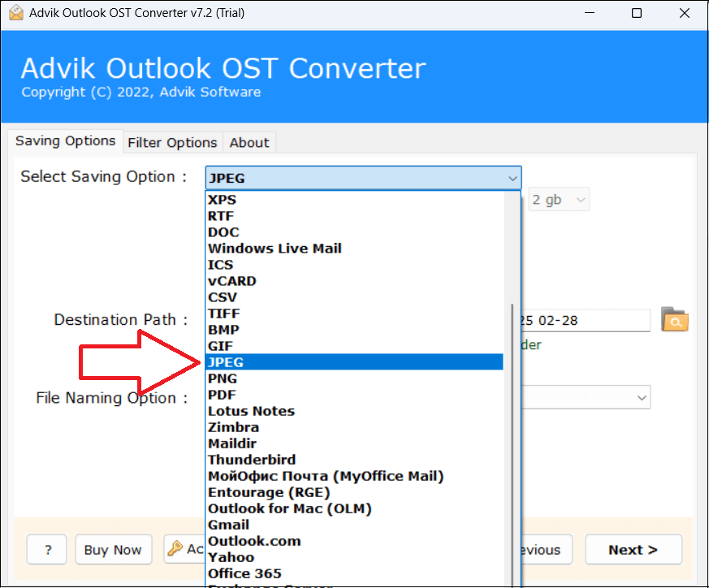Choose Zimbra as saving option
The height and width of the screenshot is (588, 709).
pyautogui.click(x=354, y=427)
